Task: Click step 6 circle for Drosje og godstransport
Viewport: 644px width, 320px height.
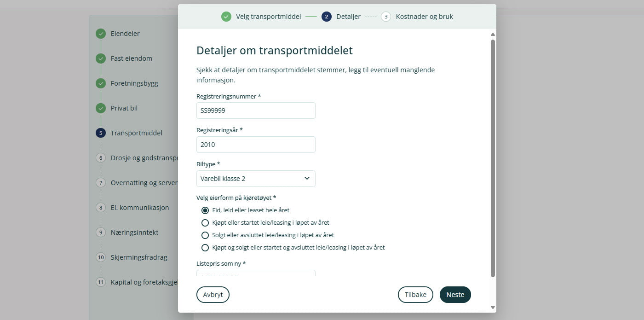Action: point(101,158)
